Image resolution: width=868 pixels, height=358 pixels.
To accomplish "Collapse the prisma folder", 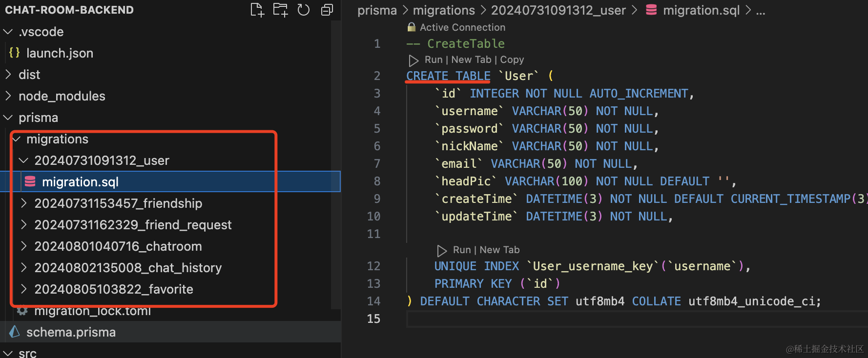I will (8, 118).
